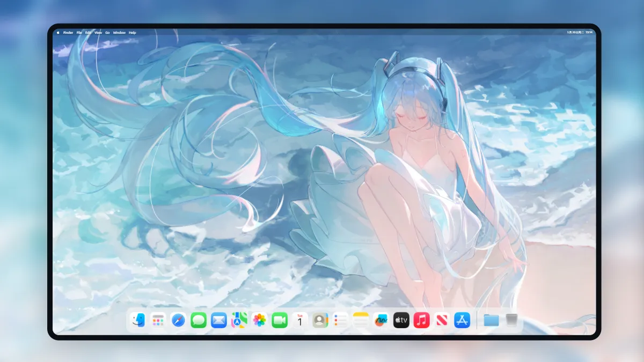The height and width of the screenshot is (362, 644).
Task: Open the Music app
Action: [x=422, y=321]
